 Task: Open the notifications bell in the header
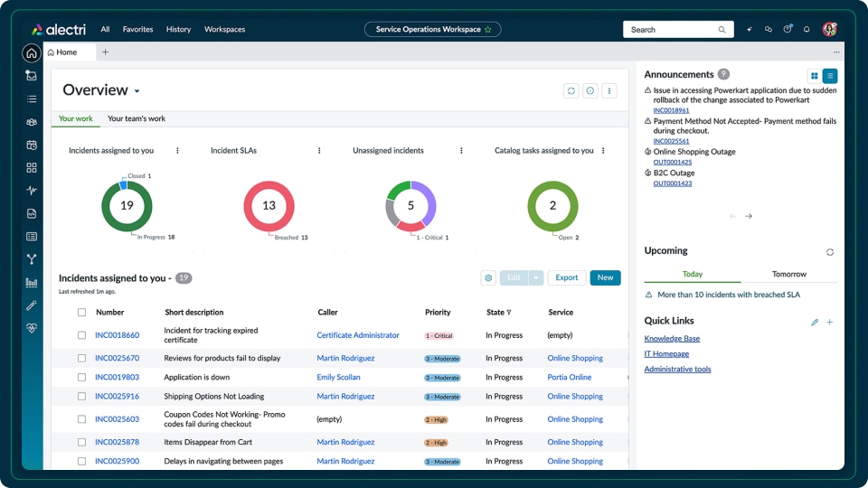tap(807, 30)
